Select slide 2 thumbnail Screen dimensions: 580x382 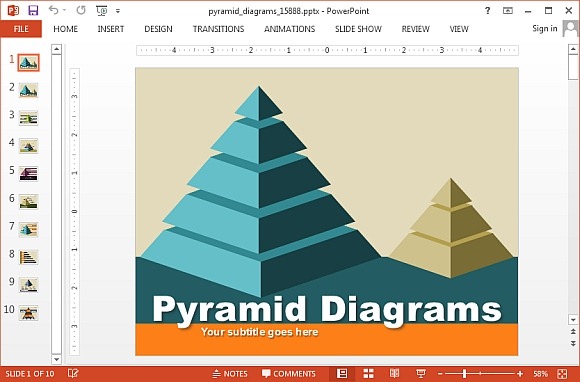point(28,90)
